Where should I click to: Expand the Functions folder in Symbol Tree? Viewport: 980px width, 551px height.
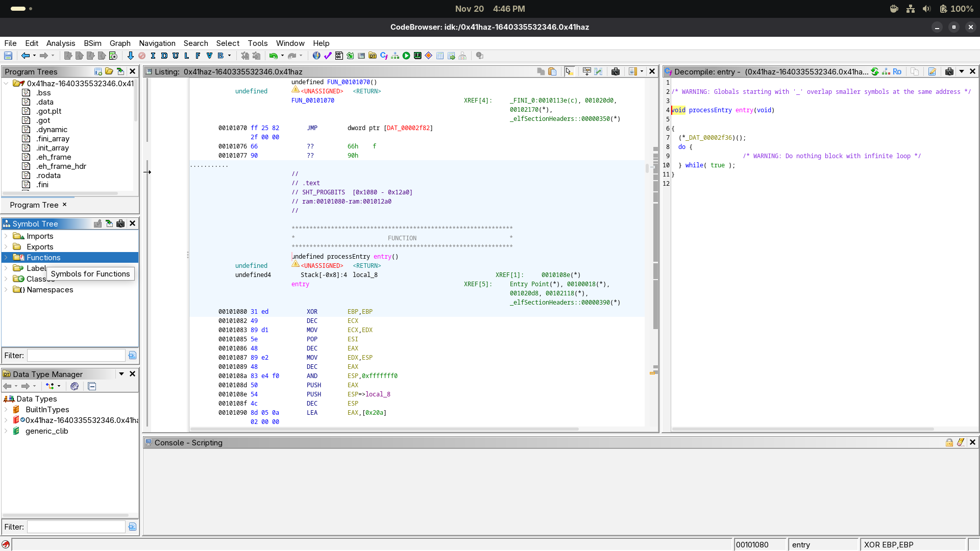(6, 258)
